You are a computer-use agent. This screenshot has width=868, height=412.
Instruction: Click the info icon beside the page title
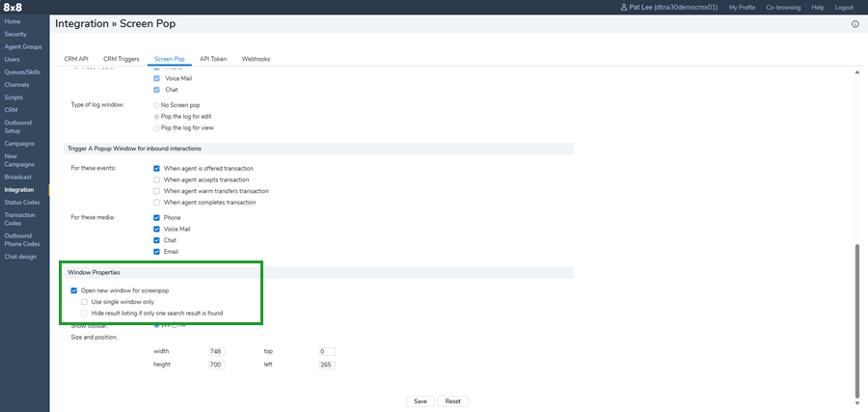coord(854,24)
